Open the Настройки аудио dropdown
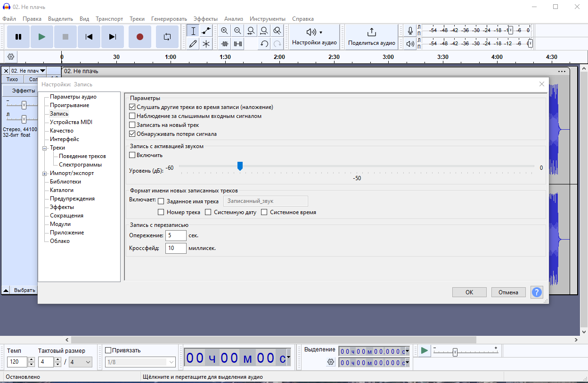 [314, 37]
